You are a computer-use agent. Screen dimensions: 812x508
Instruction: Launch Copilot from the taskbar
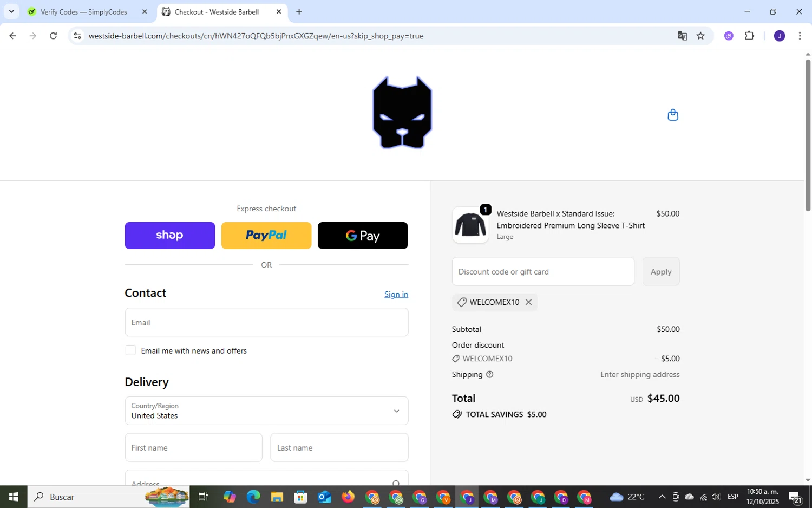click(x=230, y=497)
